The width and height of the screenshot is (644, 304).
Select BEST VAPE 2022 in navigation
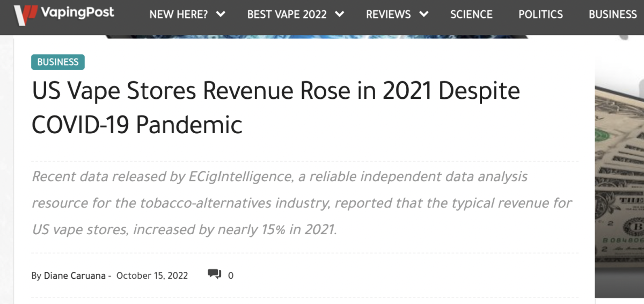[287, 15]
